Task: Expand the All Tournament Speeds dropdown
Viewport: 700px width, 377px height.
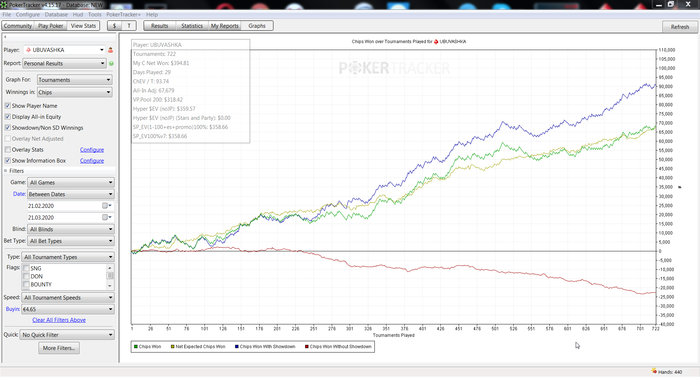Action: pyautogui.click(x=68, y=297)
